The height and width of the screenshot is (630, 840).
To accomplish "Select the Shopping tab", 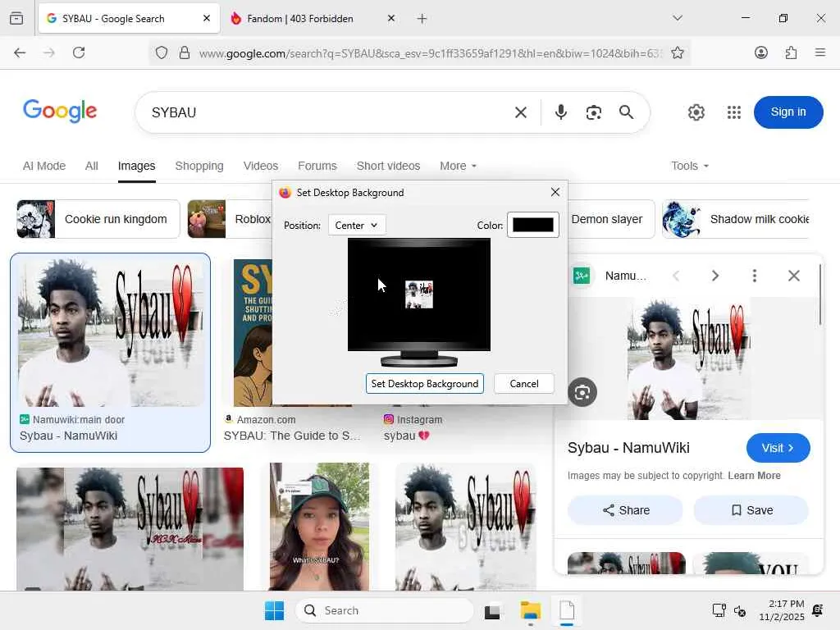I will tap(199, 166).
